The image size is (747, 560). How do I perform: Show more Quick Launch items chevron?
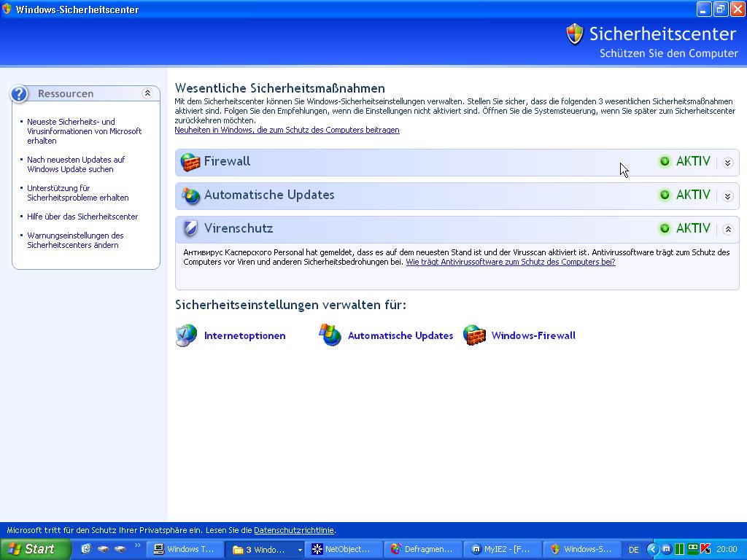pyautogui.click(x=138, y=545)
